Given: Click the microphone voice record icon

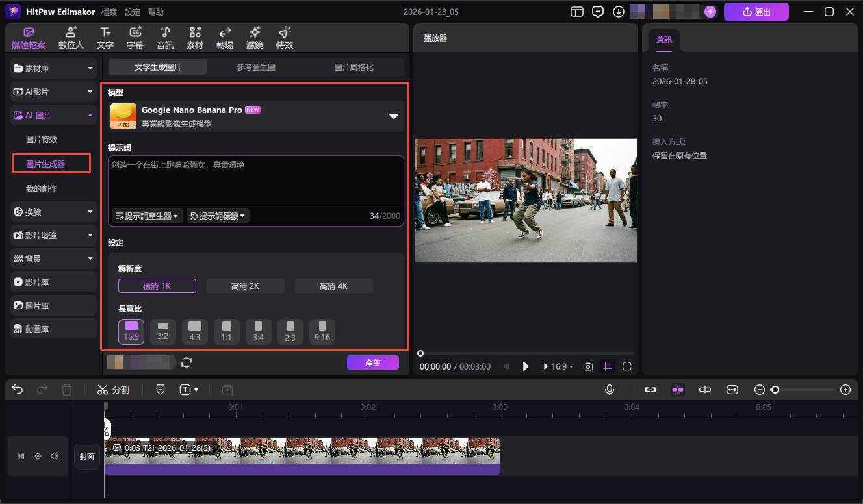Looking at the screenshot, I should (x=610, y=390).
